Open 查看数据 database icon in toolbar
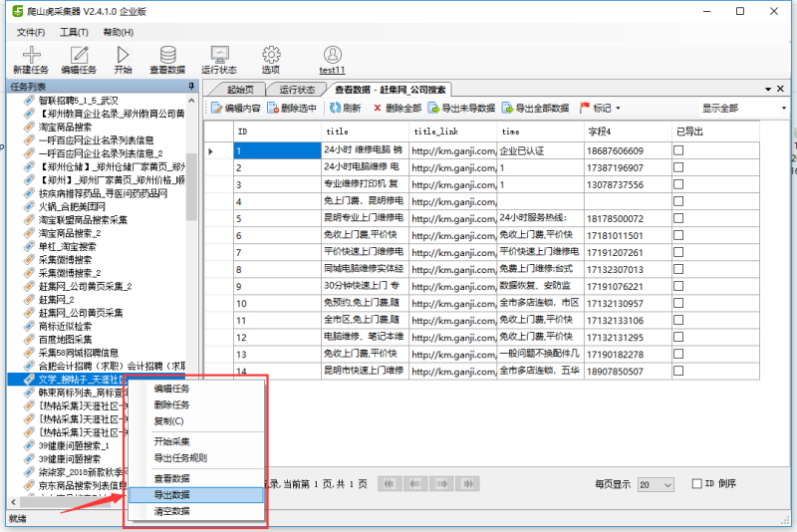This screenshot has width=797, height=532. [x=167, y=56]
